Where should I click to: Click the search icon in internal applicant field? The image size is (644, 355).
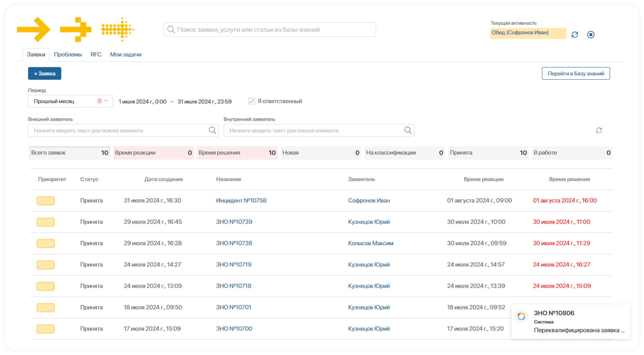coord(408,130)
